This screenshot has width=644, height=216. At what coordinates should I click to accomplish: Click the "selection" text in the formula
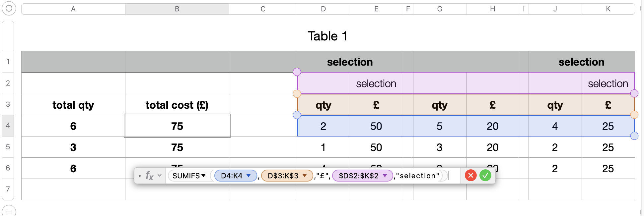pyautogui.click(x=419, y=176)
